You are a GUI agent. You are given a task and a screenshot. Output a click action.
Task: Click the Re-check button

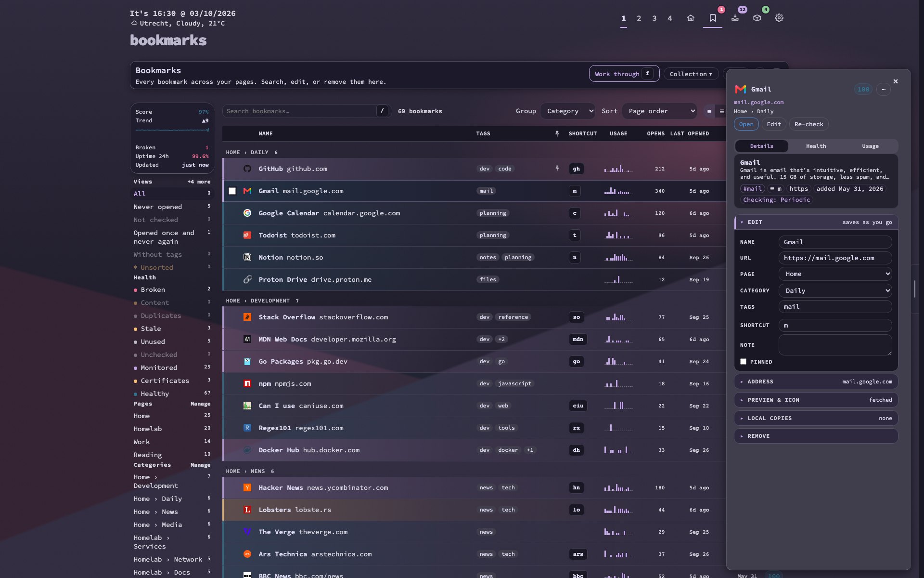click(808, 124)
